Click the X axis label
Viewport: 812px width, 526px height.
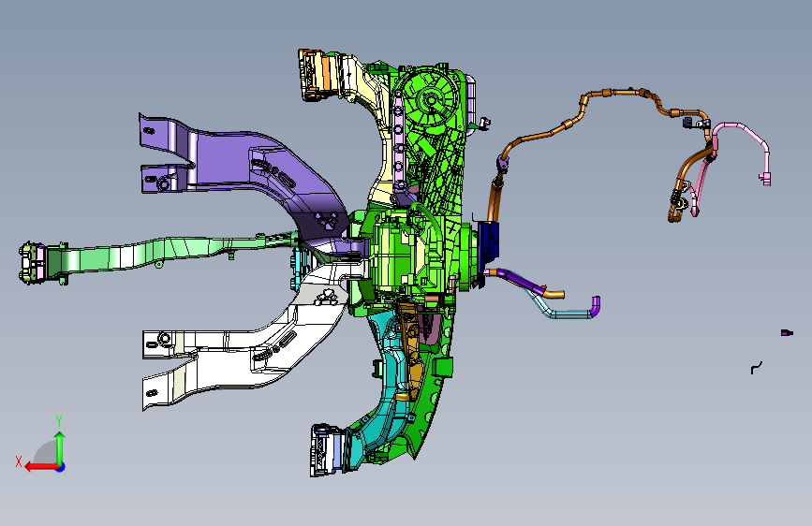click(x=19, y=461)
